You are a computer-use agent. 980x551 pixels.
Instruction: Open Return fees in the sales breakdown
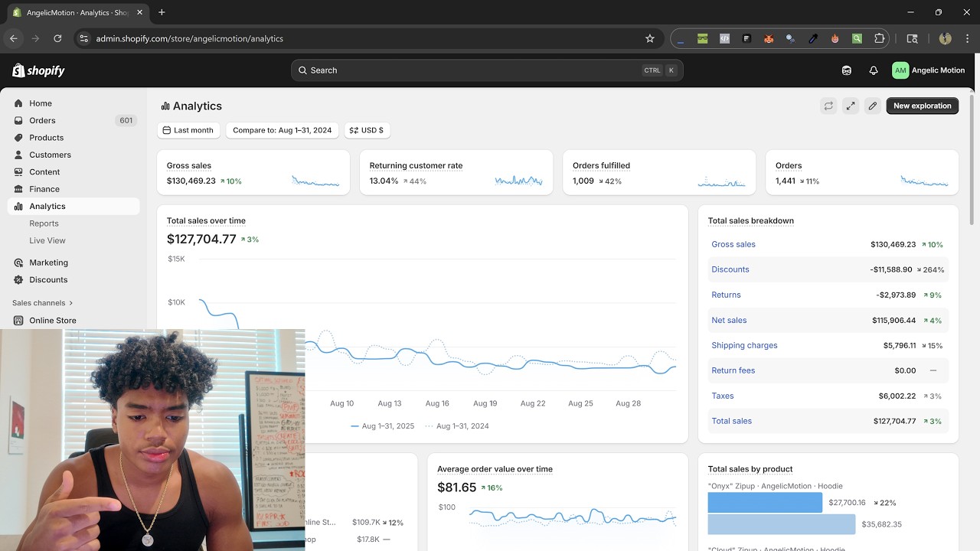pos(733,371)
